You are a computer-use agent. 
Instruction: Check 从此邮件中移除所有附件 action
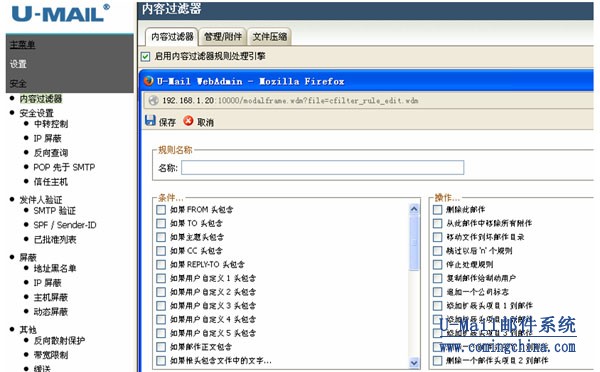pos(437,224)
